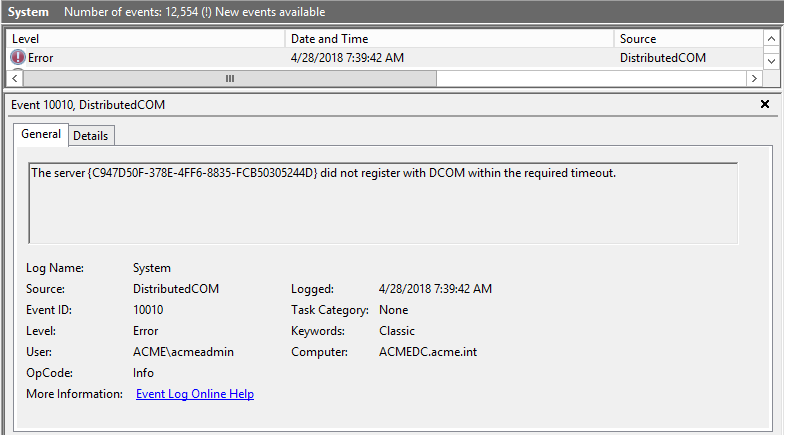Click the ACME\acmeadmin user value

click(x=183, y=352)
